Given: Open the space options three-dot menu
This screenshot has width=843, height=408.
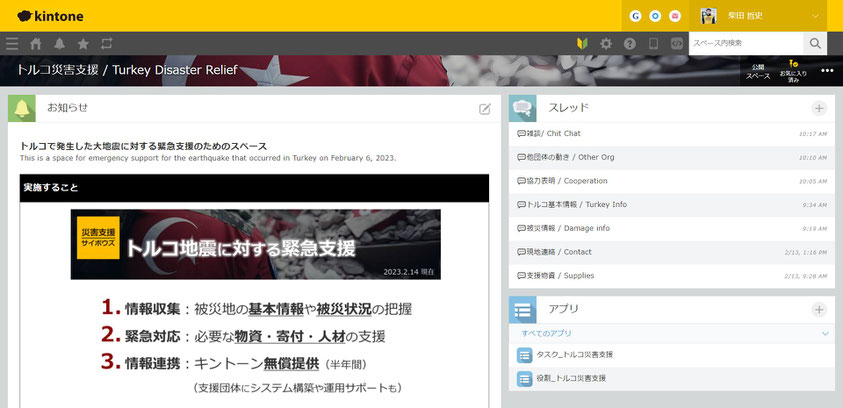Looking at the screenshot, I should click(827, 71).
